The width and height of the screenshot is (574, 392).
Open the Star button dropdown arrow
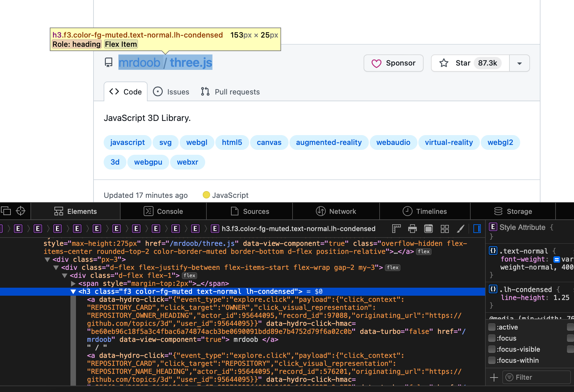(x=520, y=63)
